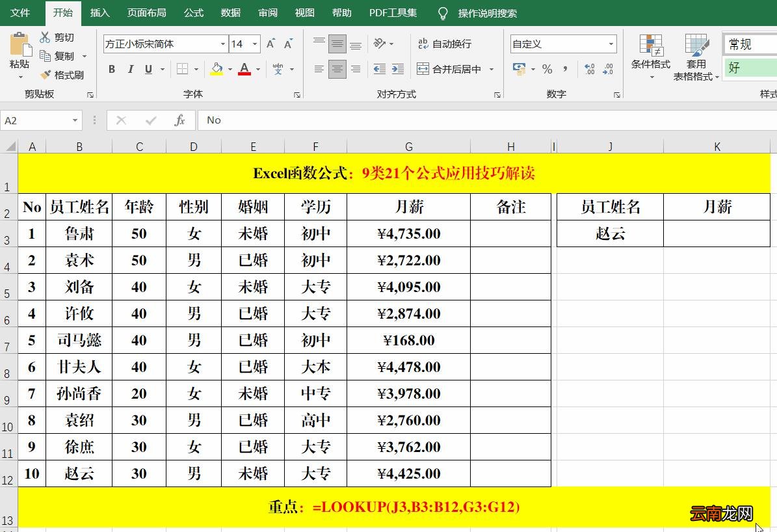Click the lightbulb tell-me search icon

click(443, 14)
